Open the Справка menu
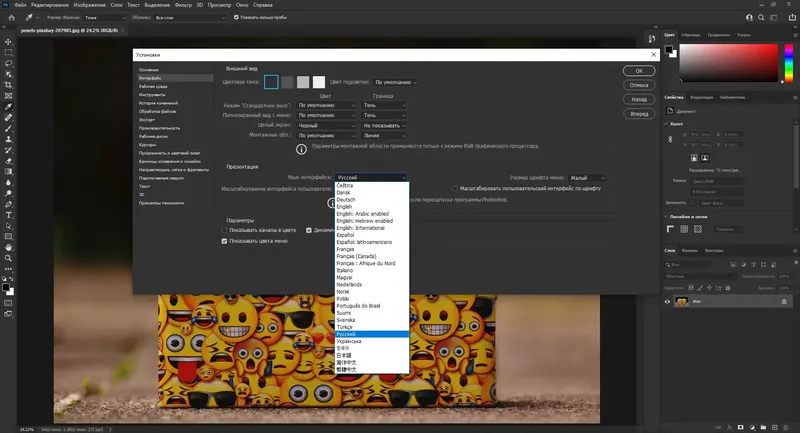This screenshot has width=800, height=433. click(263, 5)
